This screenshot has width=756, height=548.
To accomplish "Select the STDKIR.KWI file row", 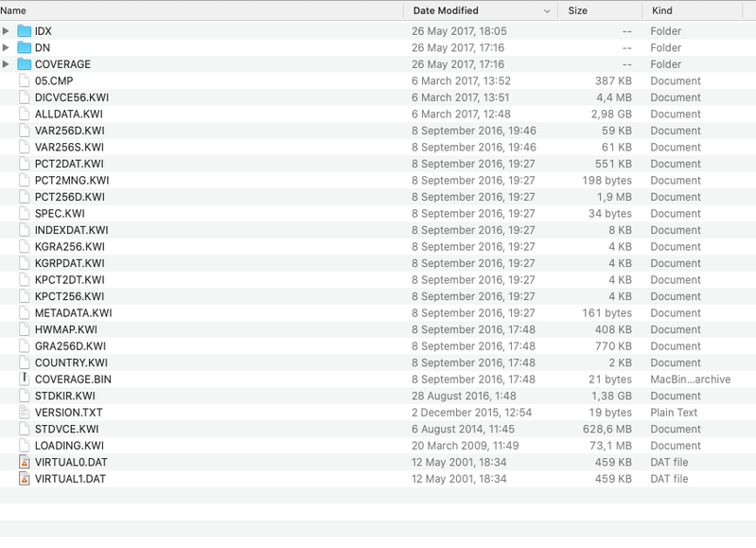I will pos(378,396).
